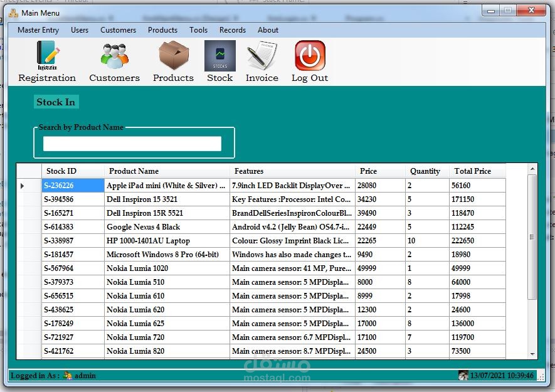555x392 pixels.
Task: Click Nokia Lumia 510 cell
Action: [x=167, y=282]
